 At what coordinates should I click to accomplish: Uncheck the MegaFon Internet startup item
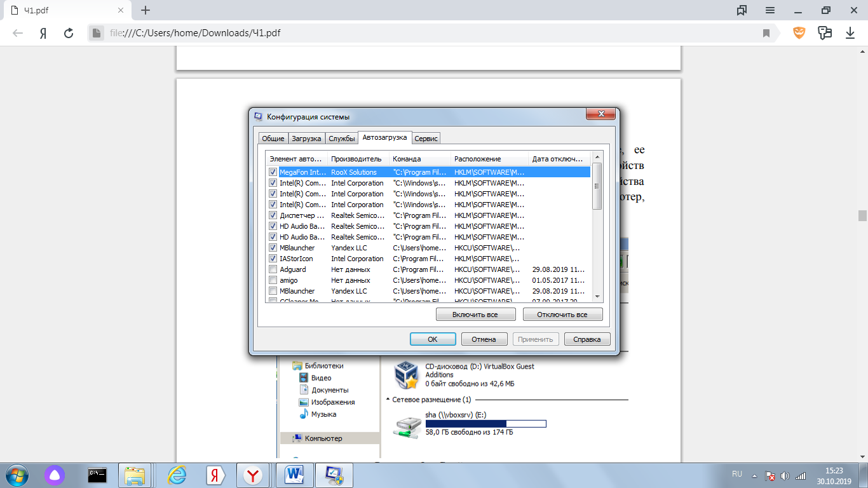coord(273,172)
